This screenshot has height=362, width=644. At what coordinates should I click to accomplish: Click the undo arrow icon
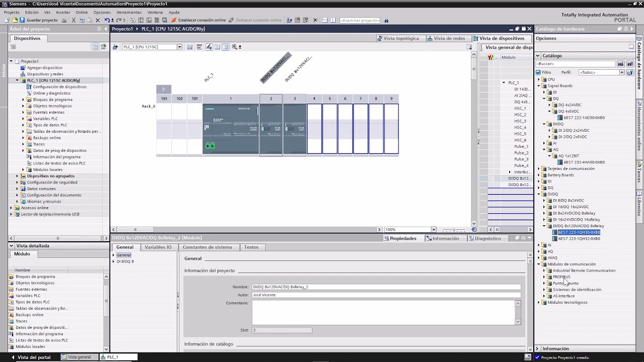(x=107, y=20)
